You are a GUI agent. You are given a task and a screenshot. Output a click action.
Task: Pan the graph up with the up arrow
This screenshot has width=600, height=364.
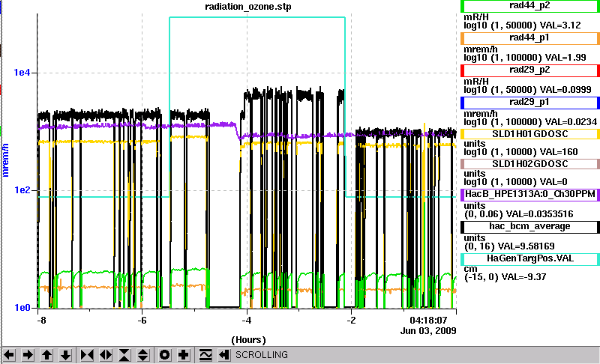coord(46,355)
